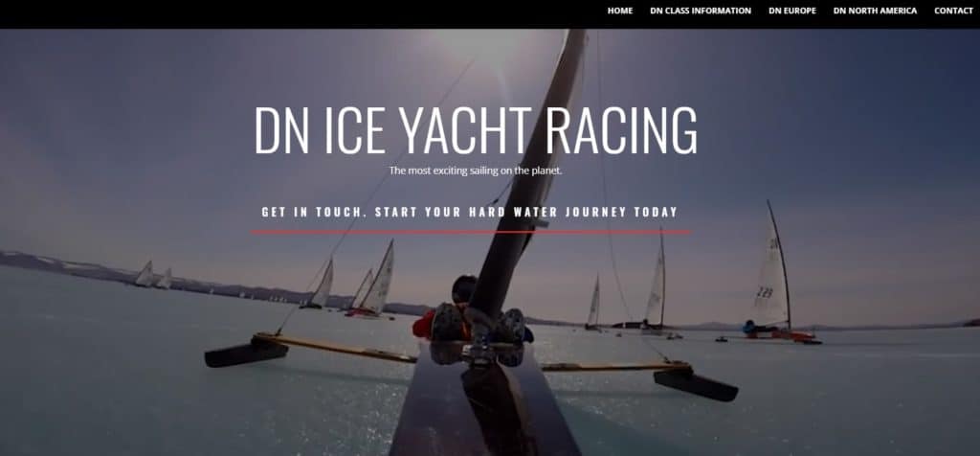
Task: Click the red underline below the call-to-action
Action: click(x=471, y=232)
